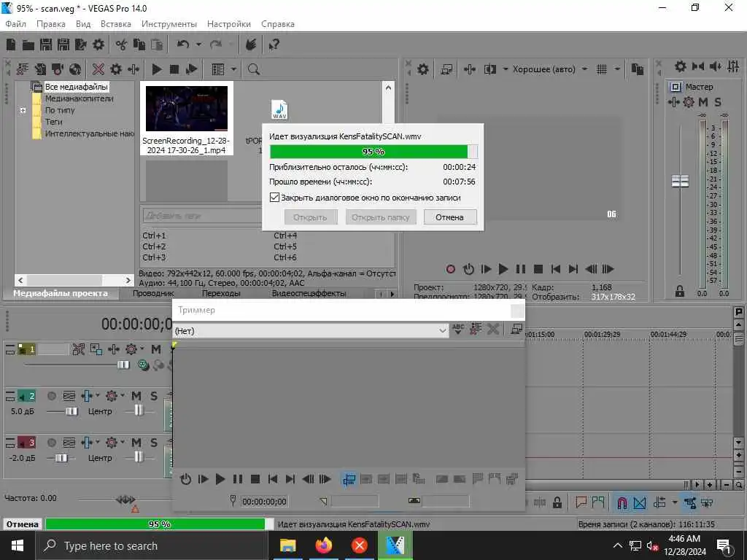Click the Отмена button in status bar
This screenshot has height=560, width=747.
[x=23, y=524]
